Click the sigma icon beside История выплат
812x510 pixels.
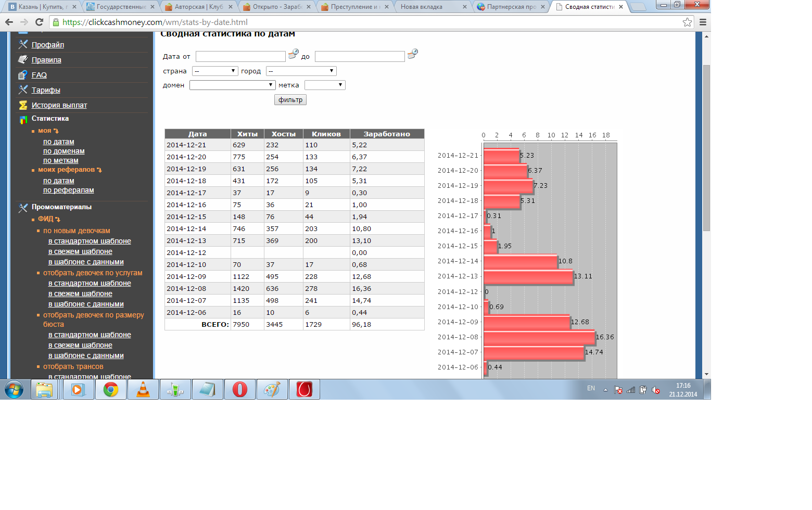(x=23, y=105)
